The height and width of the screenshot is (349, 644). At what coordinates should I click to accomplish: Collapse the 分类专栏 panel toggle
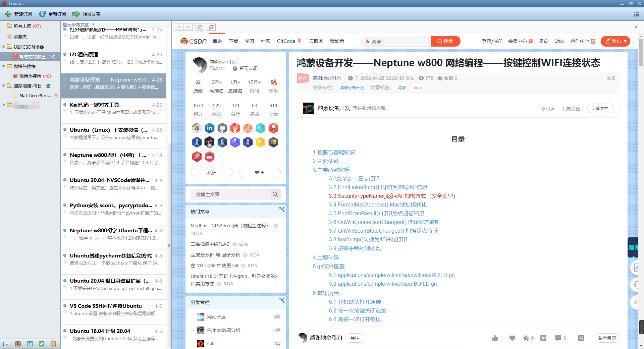pyautogui.click(x=282, y=300)
